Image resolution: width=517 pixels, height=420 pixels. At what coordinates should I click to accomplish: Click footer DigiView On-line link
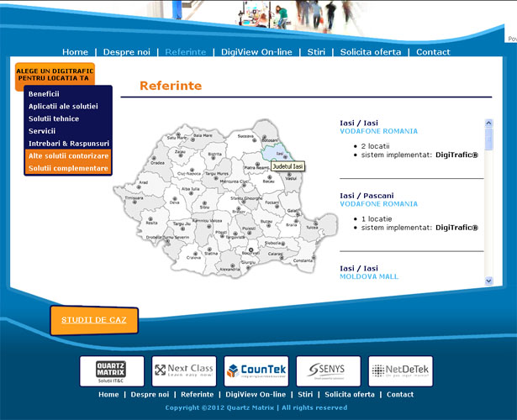[x=256, y=394]
